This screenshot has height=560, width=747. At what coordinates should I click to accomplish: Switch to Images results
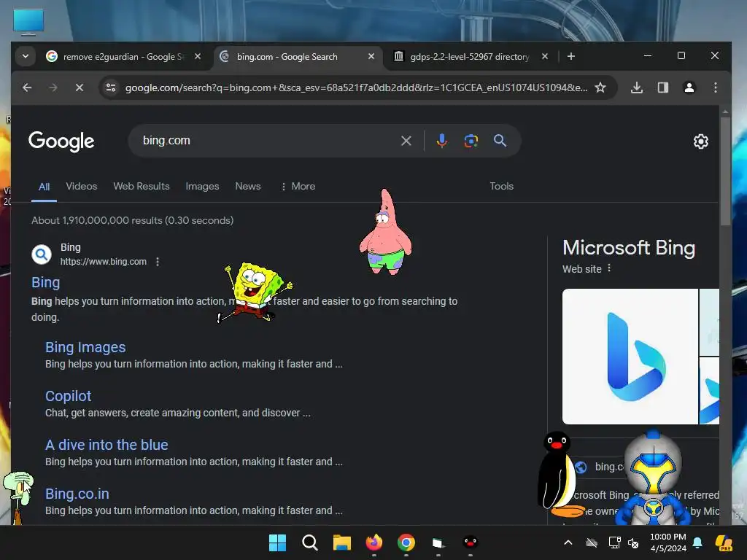pyautogui.click(x=203, y=186)
